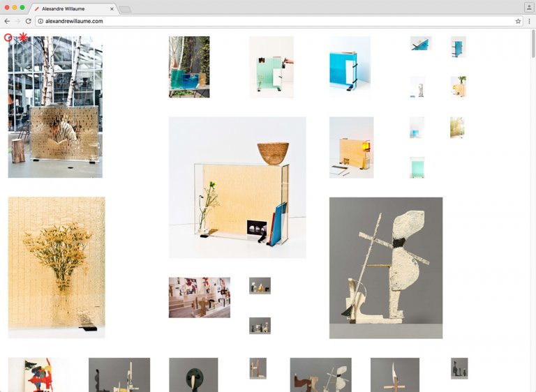Click the red circle icon on the page

8,37
